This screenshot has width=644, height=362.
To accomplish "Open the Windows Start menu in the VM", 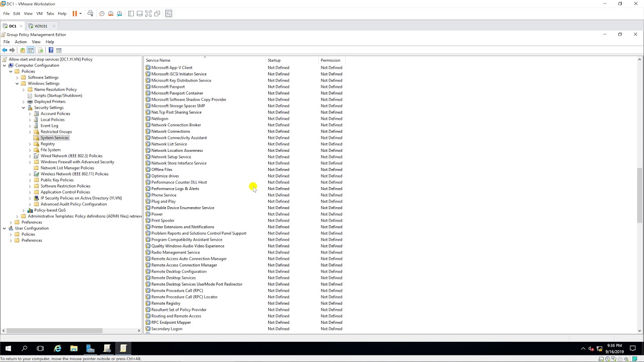I will (x=8, y=348).
